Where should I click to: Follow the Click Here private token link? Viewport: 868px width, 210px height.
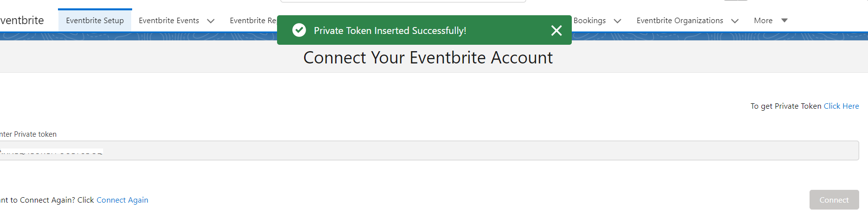click(841, 106)
